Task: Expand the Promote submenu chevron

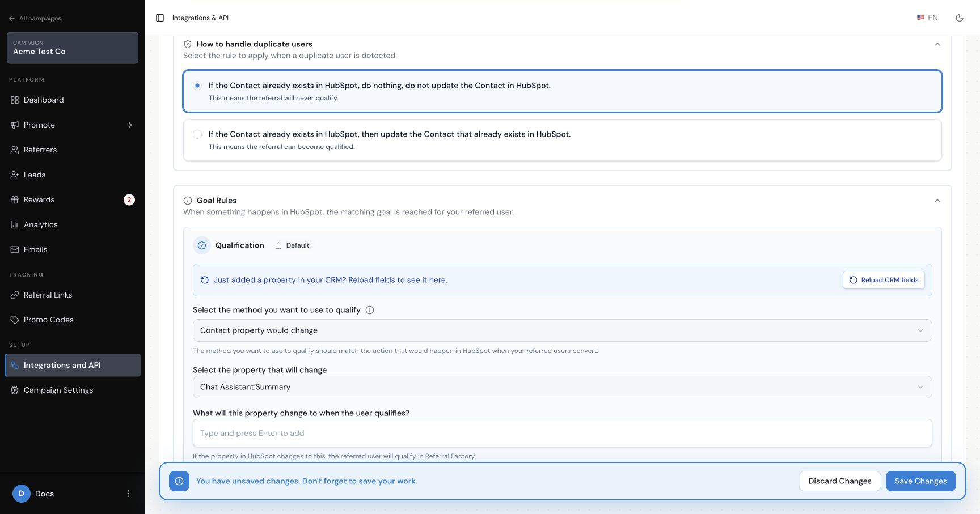Action: tap(130, 125)
